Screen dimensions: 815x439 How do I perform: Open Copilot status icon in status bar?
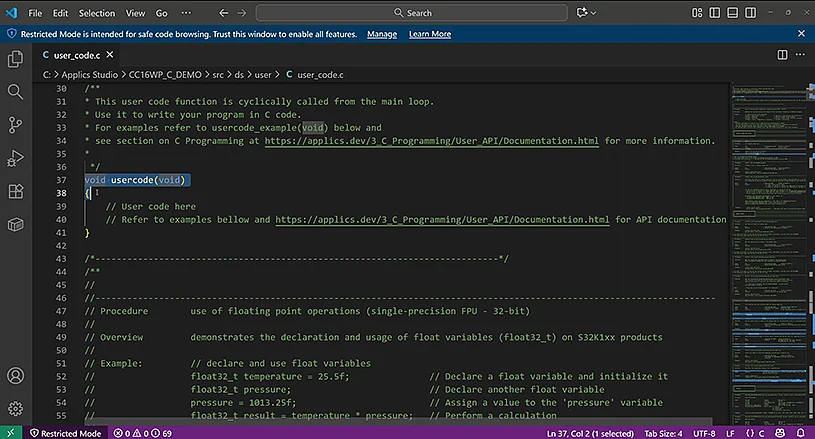click(780, 433)
